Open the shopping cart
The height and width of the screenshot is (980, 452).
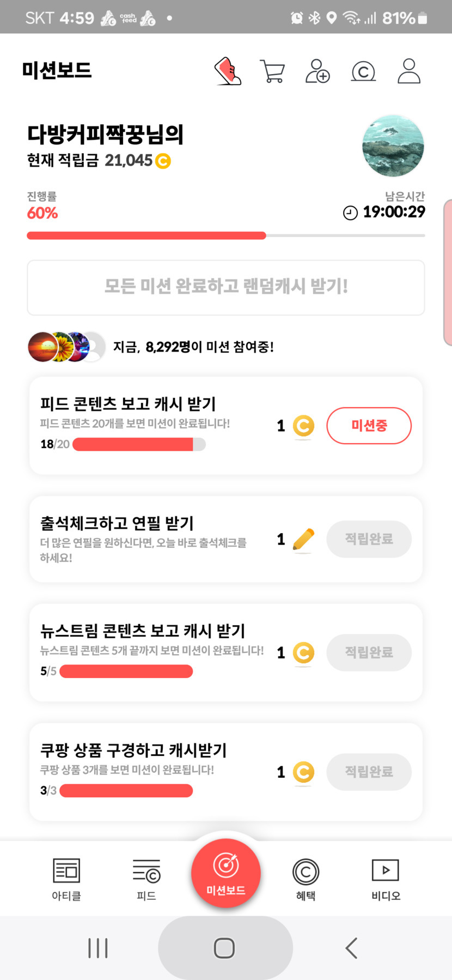click(x=272, y=71)
